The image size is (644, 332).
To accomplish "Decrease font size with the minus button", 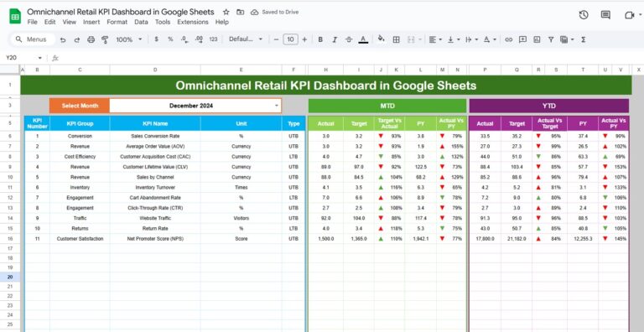I will pyautogui.click(x=277, y=39).
